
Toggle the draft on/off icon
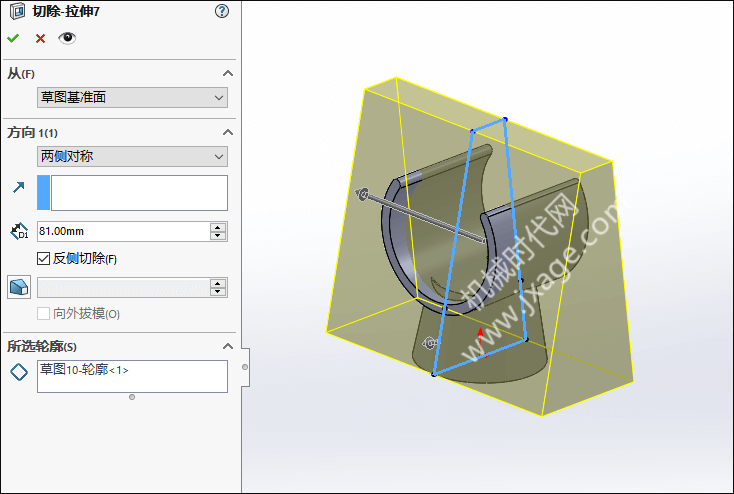coord(19,287)
